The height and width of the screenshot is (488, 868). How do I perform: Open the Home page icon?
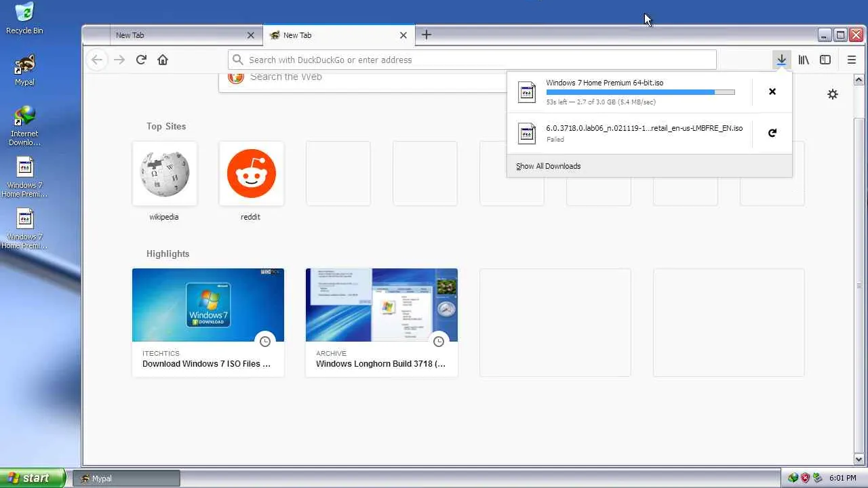163,60
